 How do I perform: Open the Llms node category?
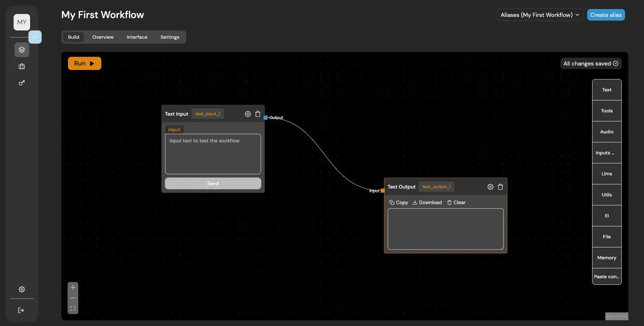coord(607,174)
